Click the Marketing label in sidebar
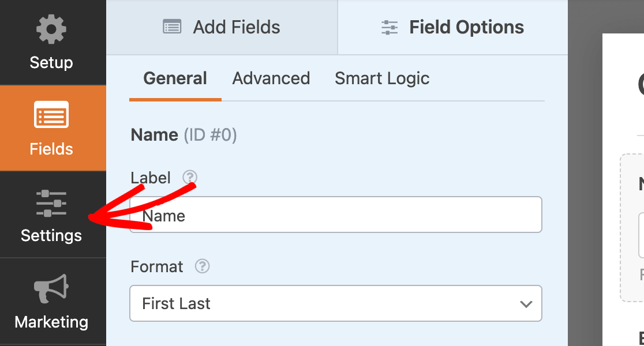 tap(51, 322)
